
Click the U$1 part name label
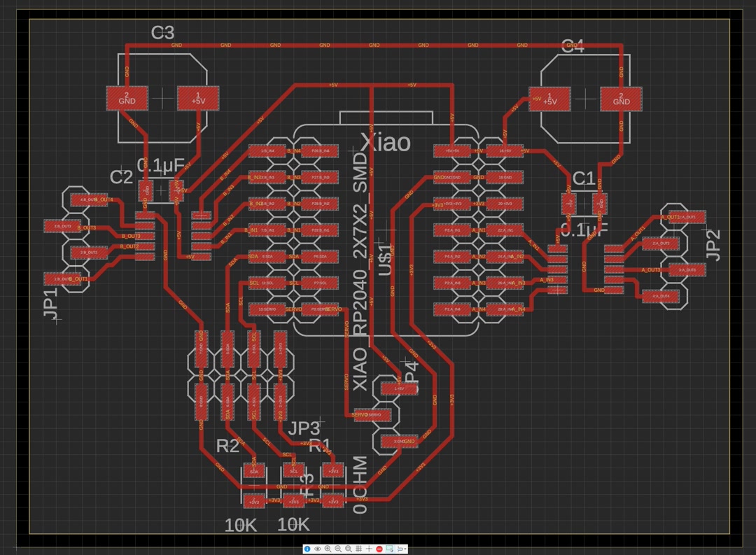385,260
